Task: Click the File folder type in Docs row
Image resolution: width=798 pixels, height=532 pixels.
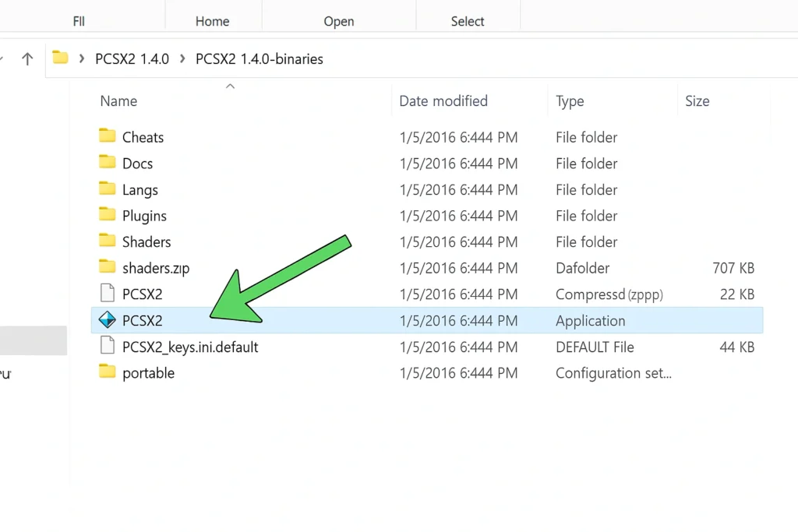Action: (x=586, y=164)
